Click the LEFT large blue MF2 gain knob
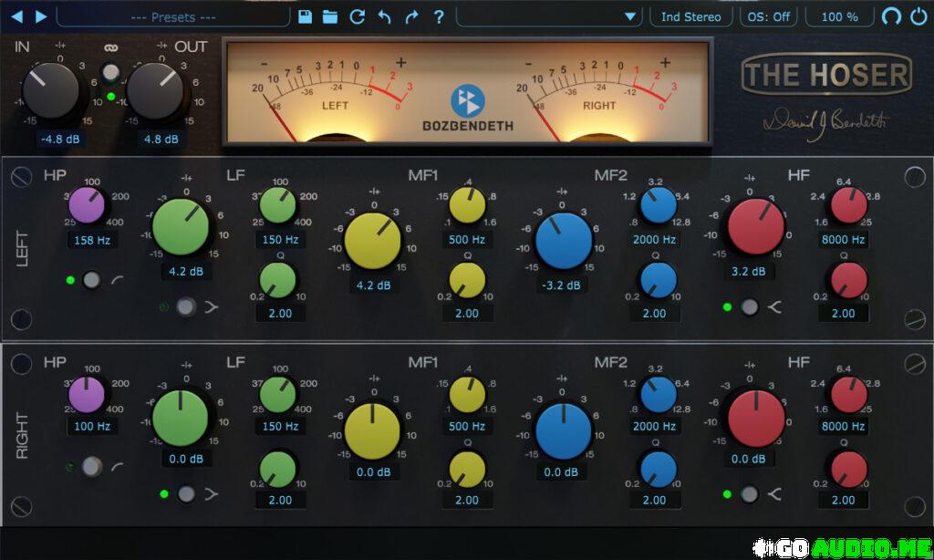The height and width of the screenshot is (560, 934). click(x=564, y=242)
